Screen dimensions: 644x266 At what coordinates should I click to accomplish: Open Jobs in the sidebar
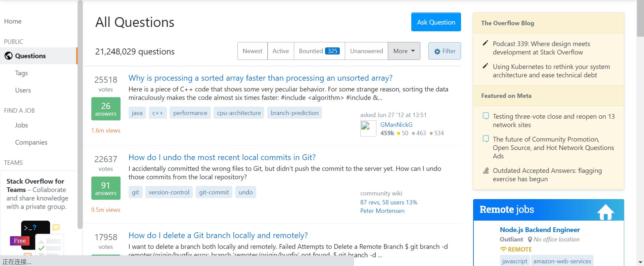[21, 125]
